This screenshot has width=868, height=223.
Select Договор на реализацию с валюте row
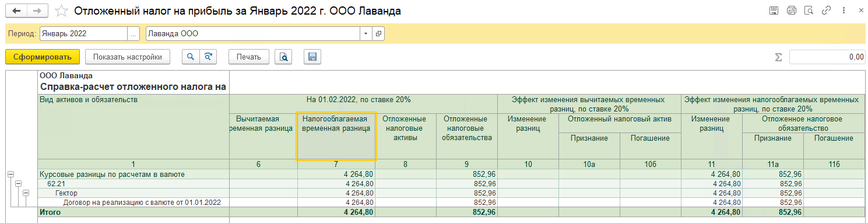tap(133, 202)
